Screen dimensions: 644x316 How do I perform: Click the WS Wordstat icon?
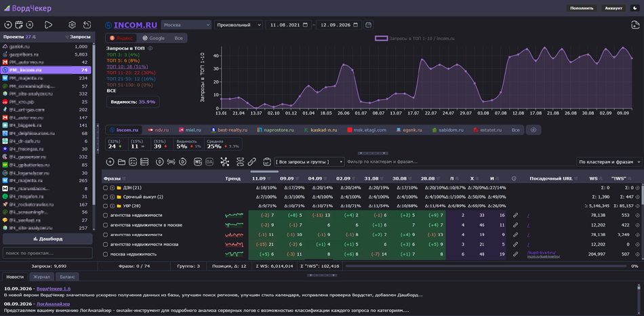[x=197, y=162]
